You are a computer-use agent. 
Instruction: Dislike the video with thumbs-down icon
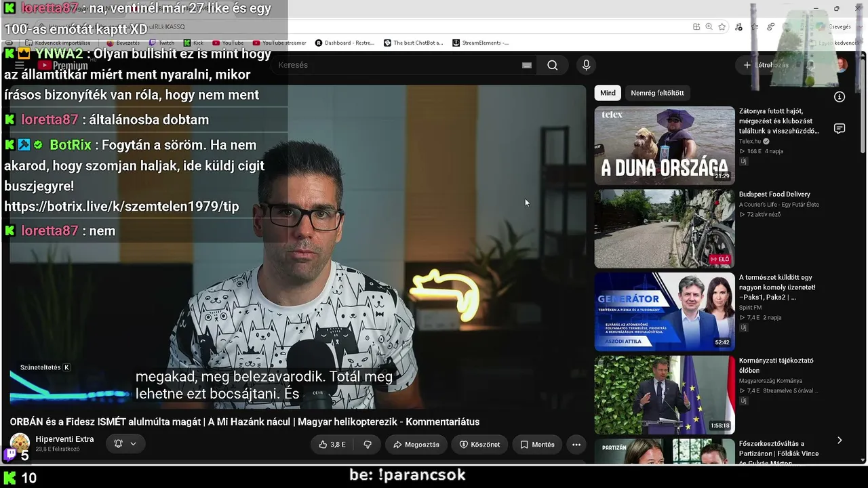click(x=368, y=445)
